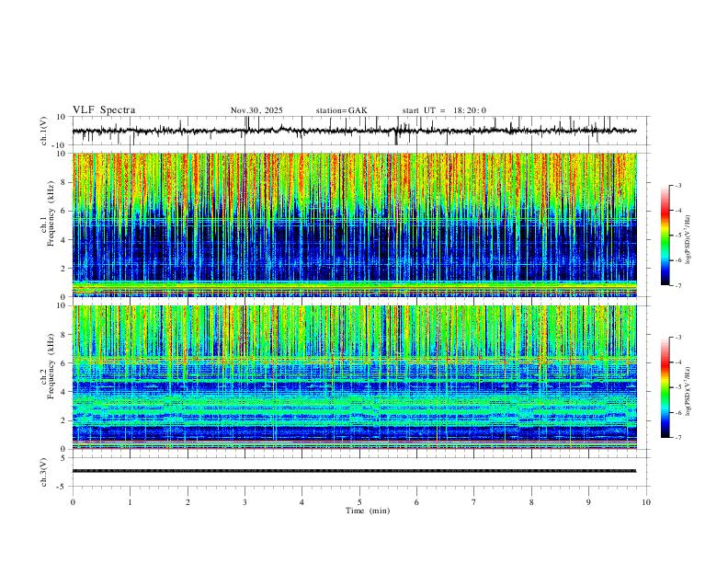Click time axis tick label "9"
The width and height of the screenshot is (728, 563).
588,502
